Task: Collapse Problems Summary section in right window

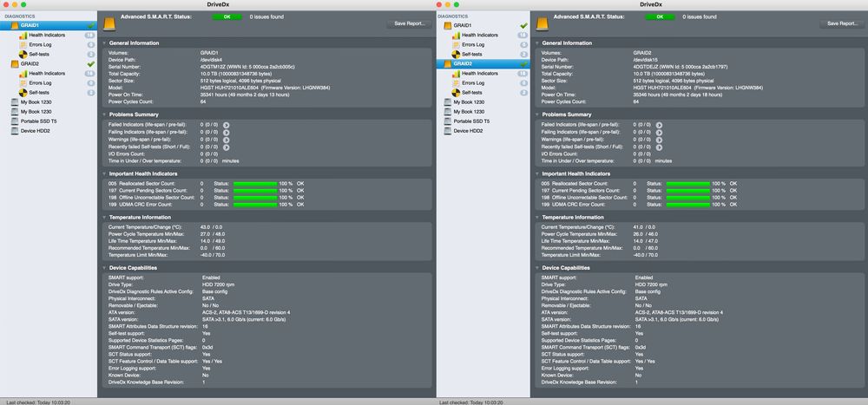Action: 537,114
